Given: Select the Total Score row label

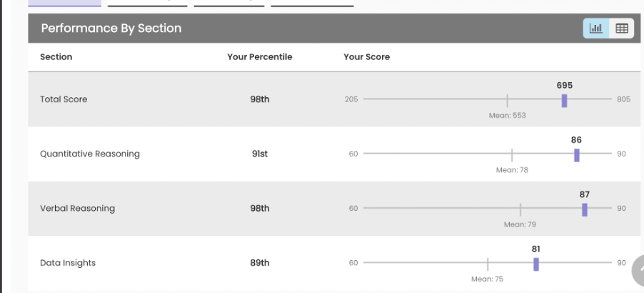Looking at the screenshot, I should (x=64, y=99).
